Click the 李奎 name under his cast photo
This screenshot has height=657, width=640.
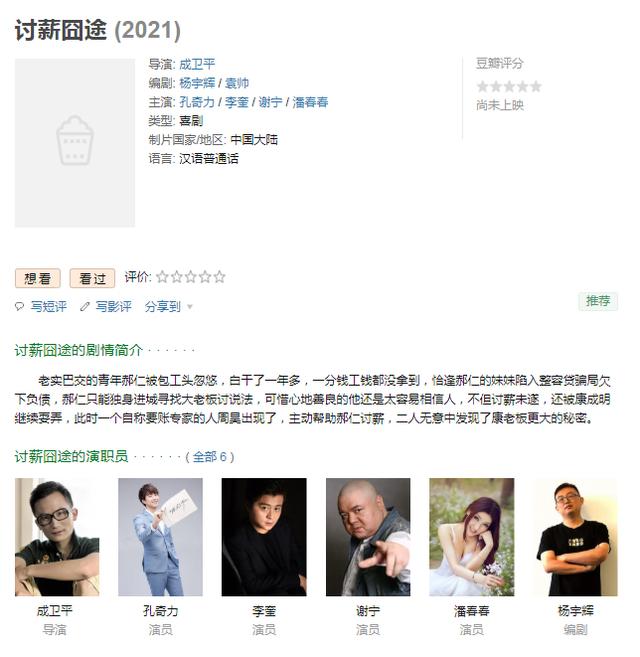tap(264, 611)
